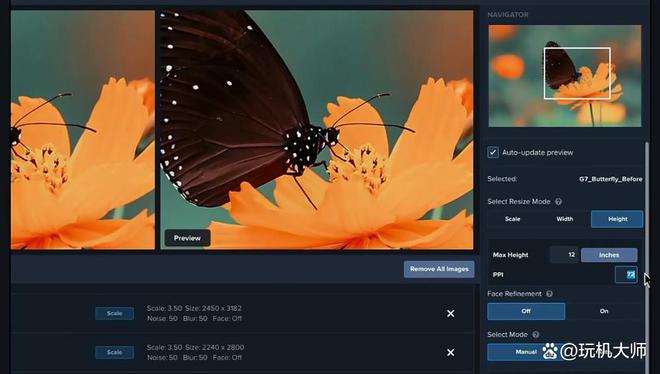Select Height resize mode
This screenshot has height=374, width=660.
coord(617,219)
